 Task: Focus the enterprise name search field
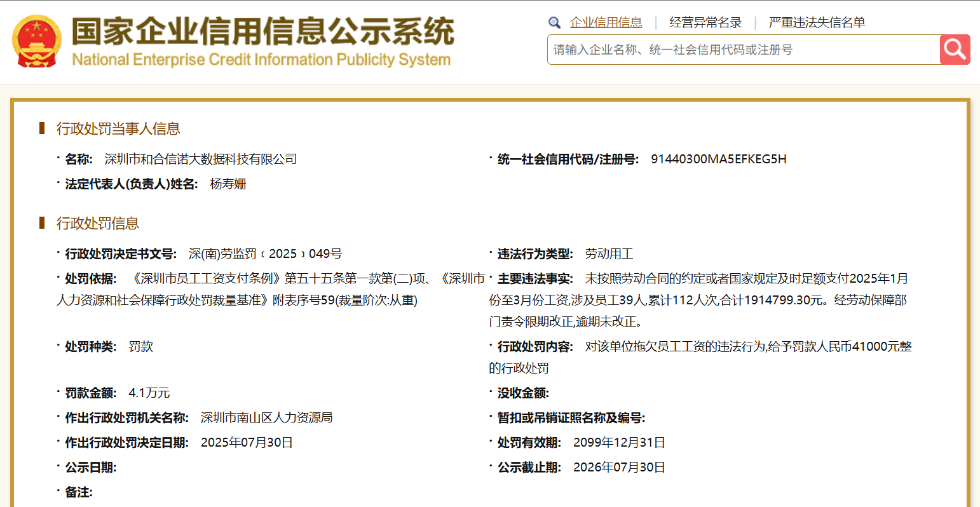tap(744, 50)
